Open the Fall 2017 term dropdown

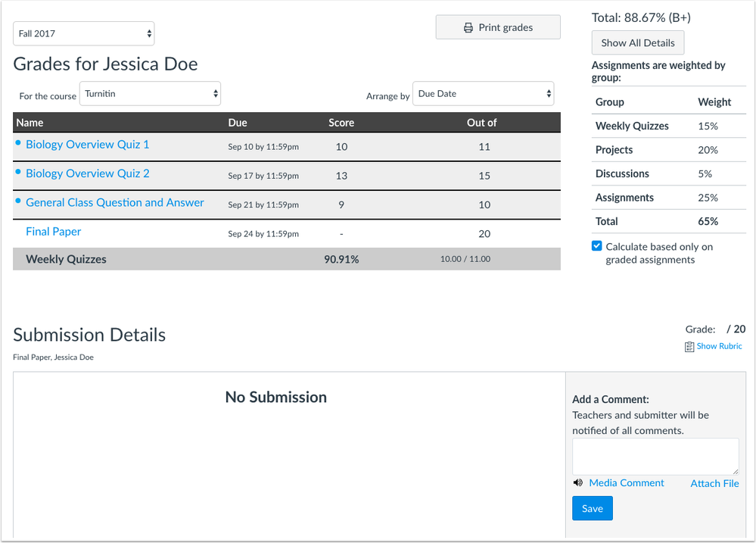point(83,33)
